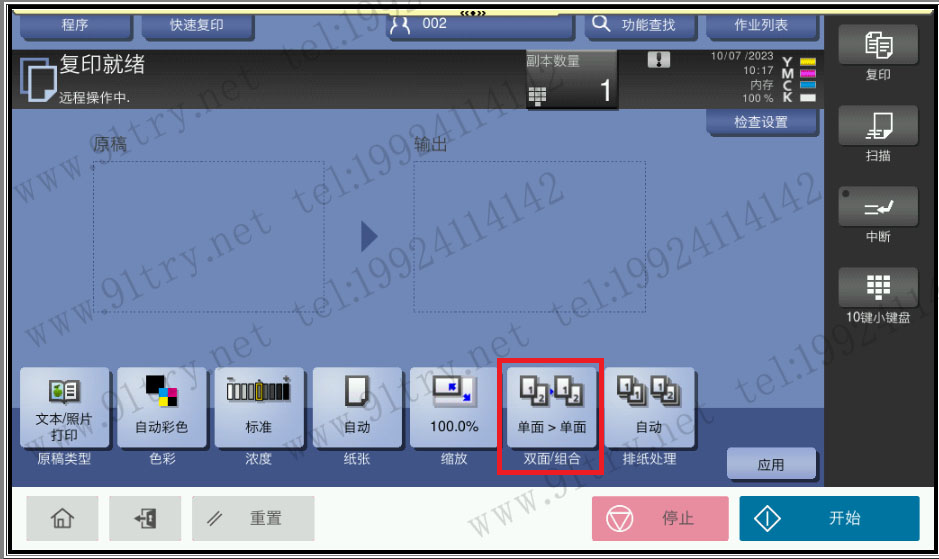Tap the 中断 interrupt icon

[x=878, y=207]
